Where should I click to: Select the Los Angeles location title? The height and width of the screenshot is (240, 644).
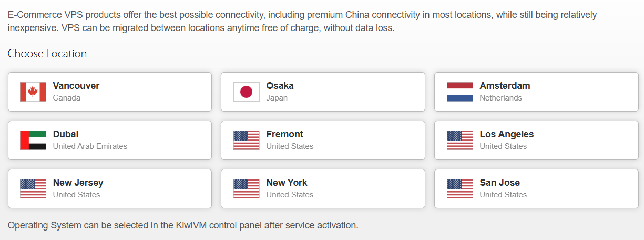(506, 134)
